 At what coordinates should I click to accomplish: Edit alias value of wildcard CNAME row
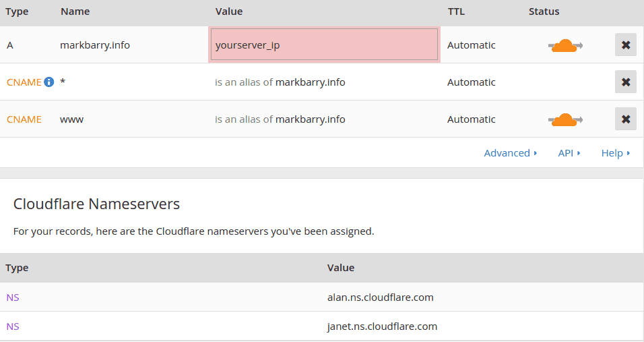point(280,82)
